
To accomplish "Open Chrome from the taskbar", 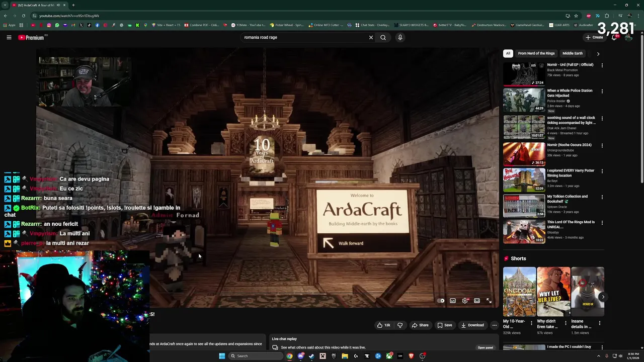I will (x=290, y=356).
